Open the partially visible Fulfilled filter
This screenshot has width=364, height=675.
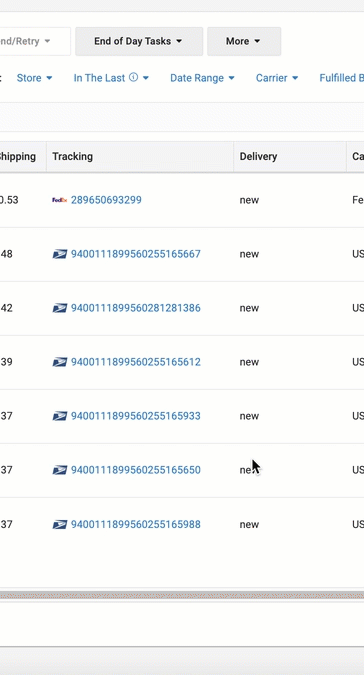[x=341, y=78]
